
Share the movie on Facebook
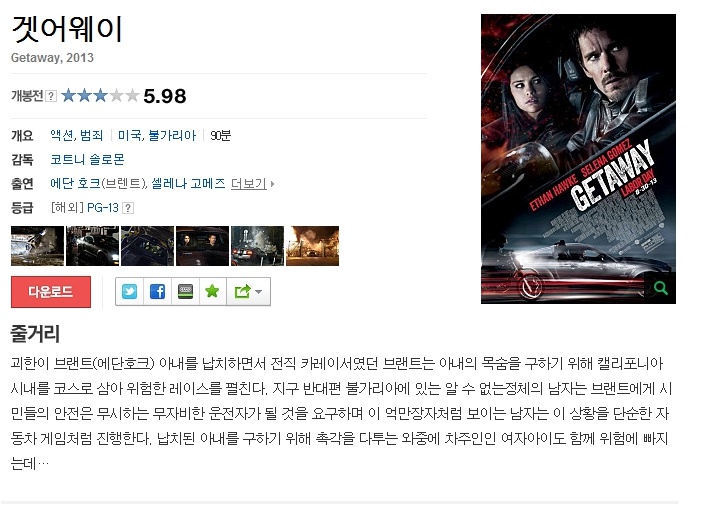click(x=157, y=292)
